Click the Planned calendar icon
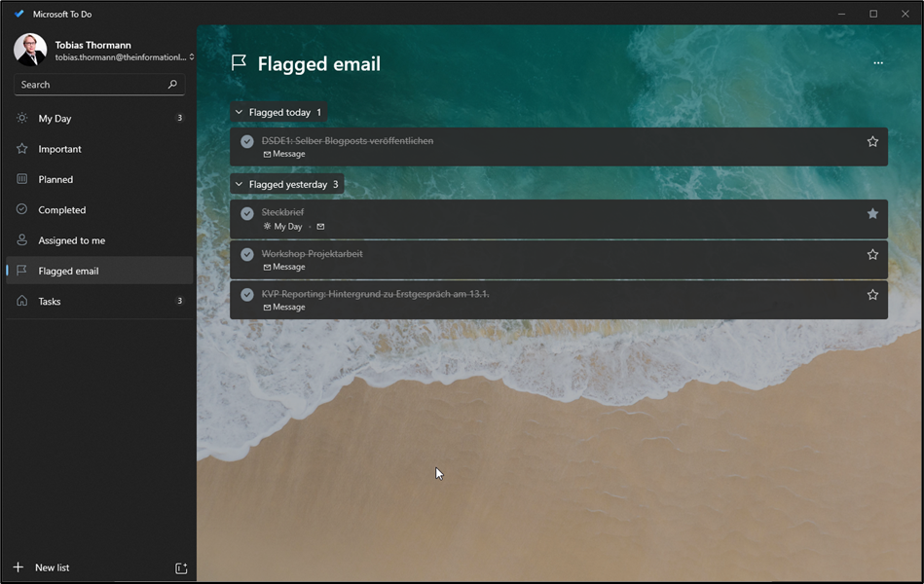This screenshot has width=924, height=584. click(x=21, y=178)
